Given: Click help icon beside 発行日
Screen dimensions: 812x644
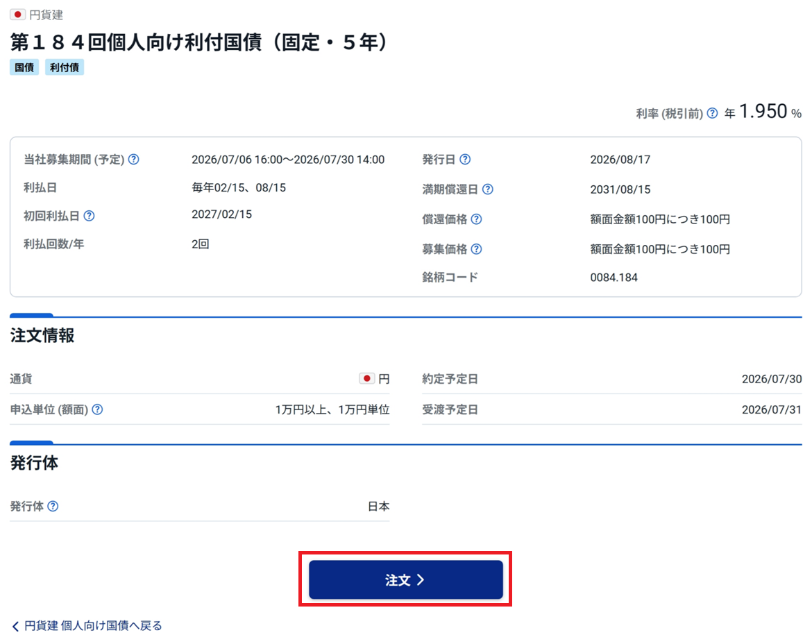Looking at the screenshot, I should point(465,160).
